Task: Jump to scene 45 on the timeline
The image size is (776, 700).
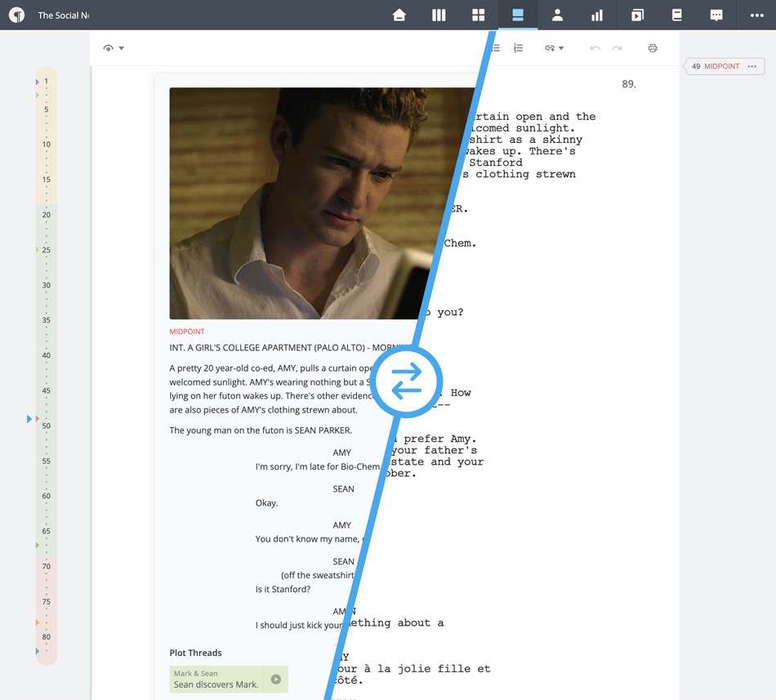Action: click(46, 390)
